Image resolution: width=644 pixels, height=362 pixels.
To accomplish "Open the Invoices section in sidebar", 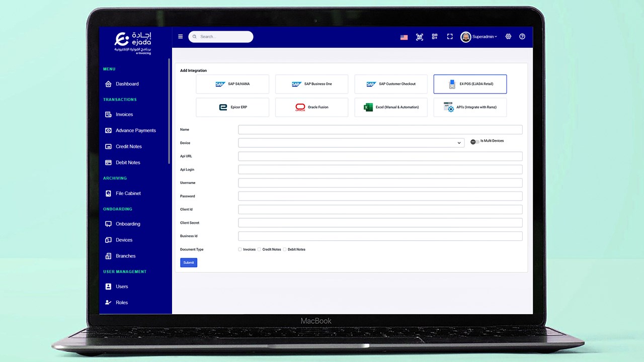I will (124, 114).
